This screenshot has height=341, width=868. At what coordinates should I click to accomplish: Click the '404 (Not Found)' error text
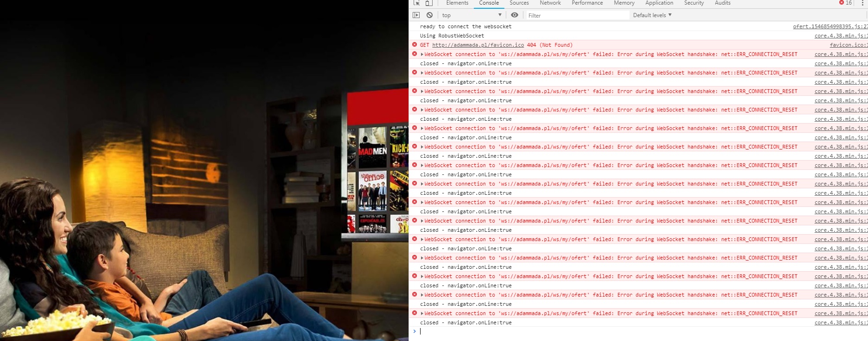coord(550,45)
